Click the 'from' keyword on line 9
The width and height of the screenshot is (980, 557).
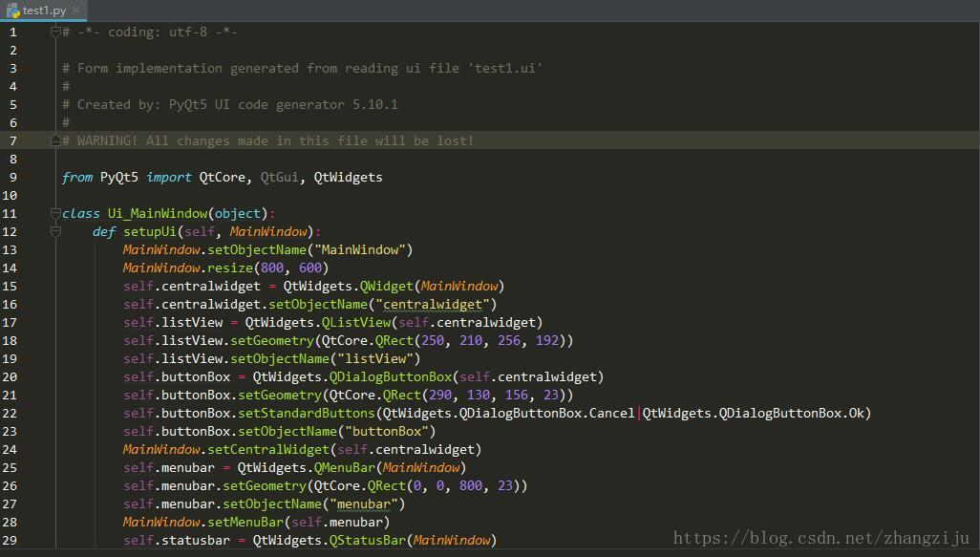pos(76,178)
